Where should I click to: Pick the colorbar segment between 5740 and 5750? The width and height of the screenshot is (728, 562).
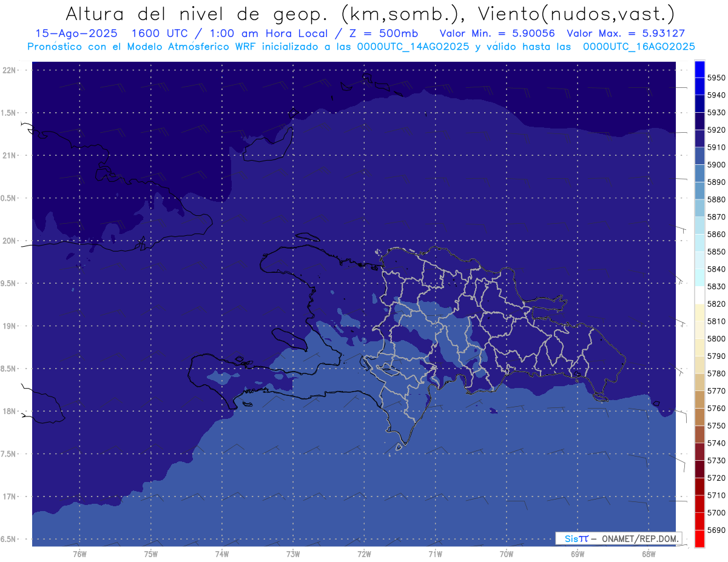click(699, 434)
